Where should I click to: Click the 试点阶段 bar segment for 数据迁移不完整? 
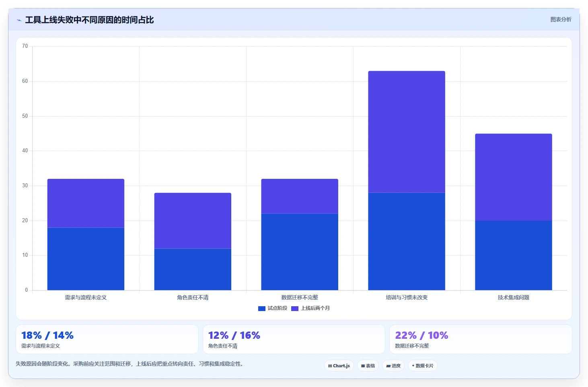pos(300,252)
